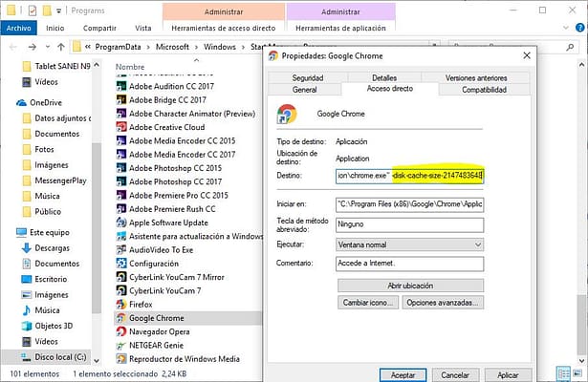Click the Adobe Premiere Rush CC icon
Screen dimensions: 588x382
[121, 209]
